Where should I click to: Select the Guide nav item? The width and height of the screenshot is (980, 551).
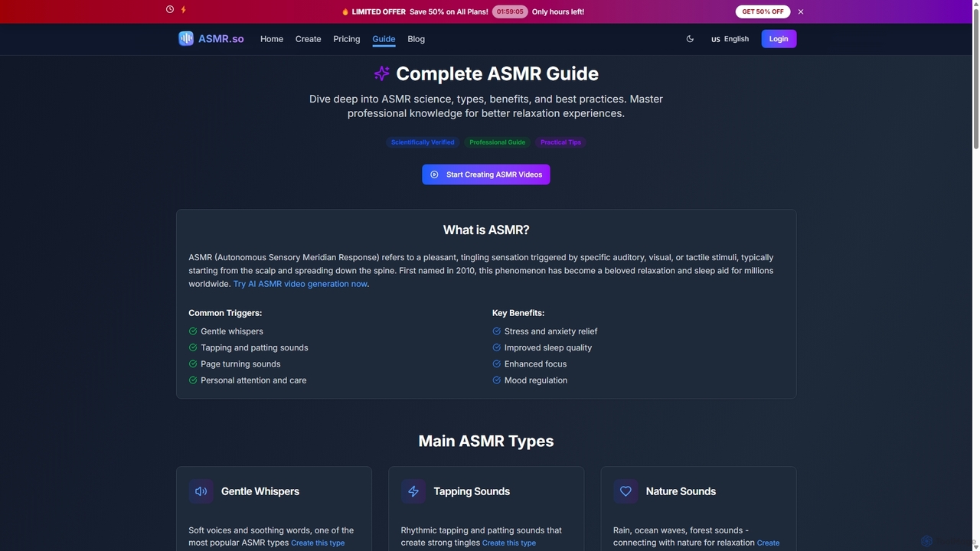(384, 39)
